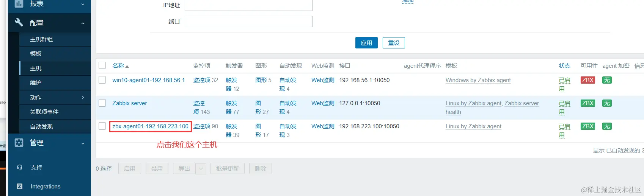Toggle the select-all hosts checkbox
The height and width of the screenshot is (196, 644).
click(102, 65)
